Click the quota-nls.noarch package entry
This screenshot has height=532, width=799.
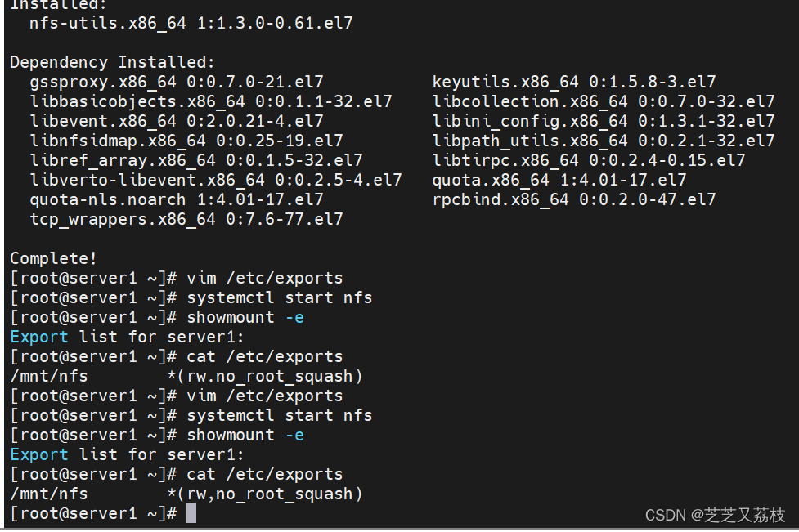click(177, 199)
